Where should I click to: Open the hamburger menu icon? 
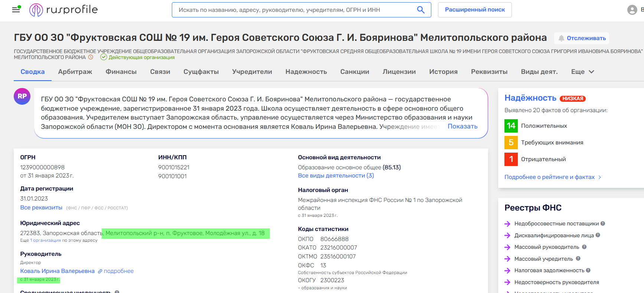pos(16,10)
